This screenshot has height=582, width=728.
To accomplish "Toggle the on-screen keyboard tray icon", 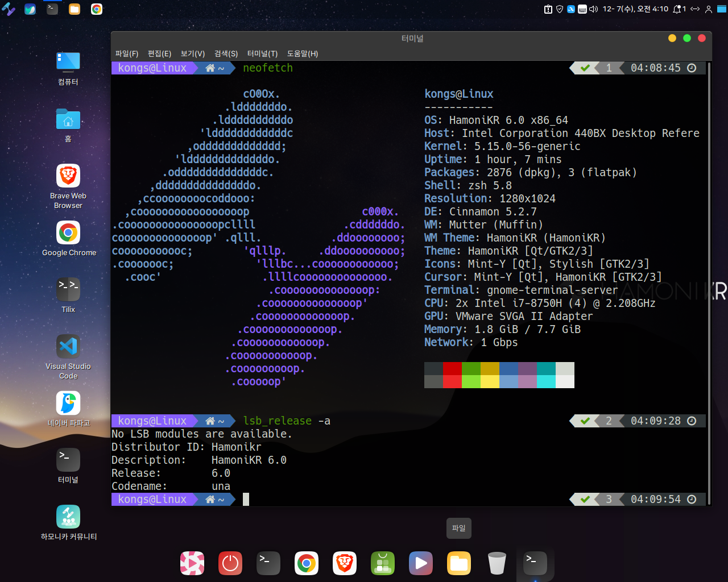I will point(582,9).
